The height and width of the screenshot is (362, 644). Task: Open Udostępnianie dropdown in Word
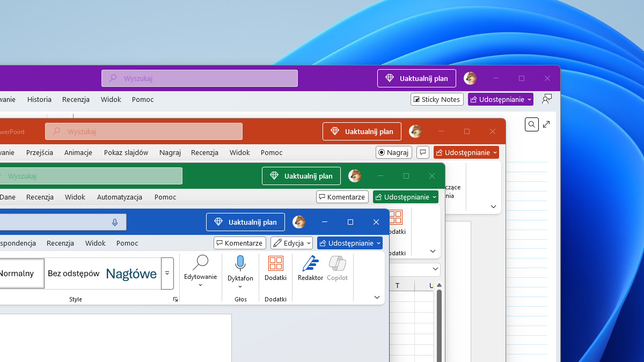tap(350, 243)
